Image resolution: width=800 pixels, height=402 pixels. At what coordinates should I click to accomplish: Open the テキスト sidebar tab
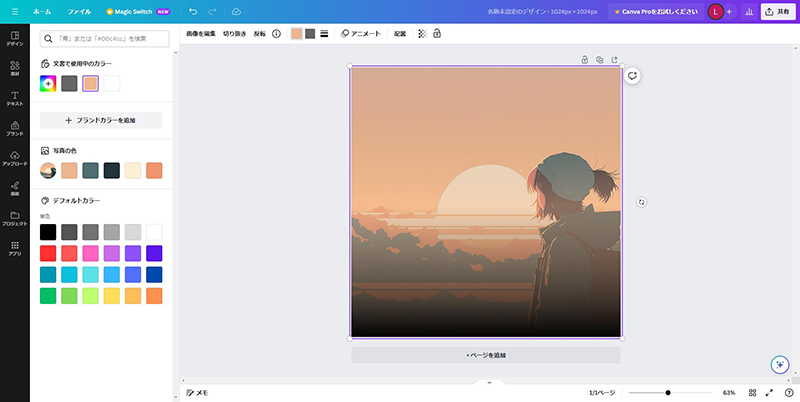pos(15,98)
